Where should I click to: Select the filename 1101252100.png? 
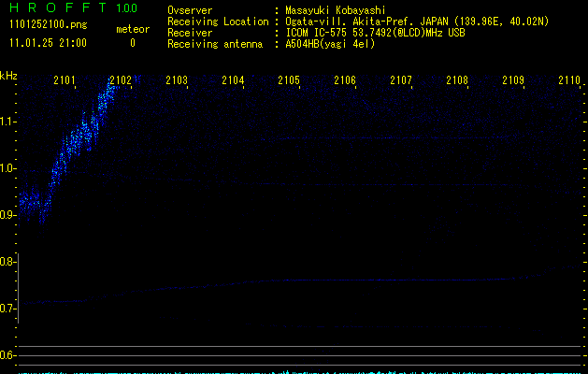point(49,24)
